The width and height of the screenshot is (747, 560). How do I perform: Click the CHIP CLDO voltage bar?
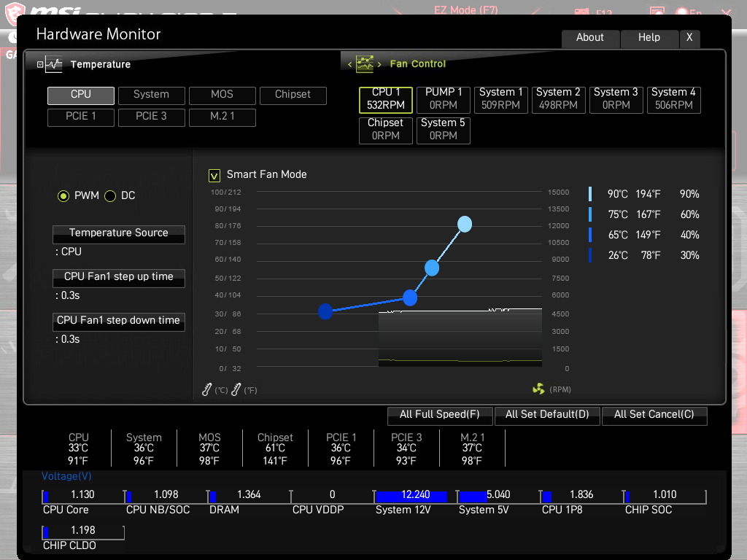[x=83, y=532]
